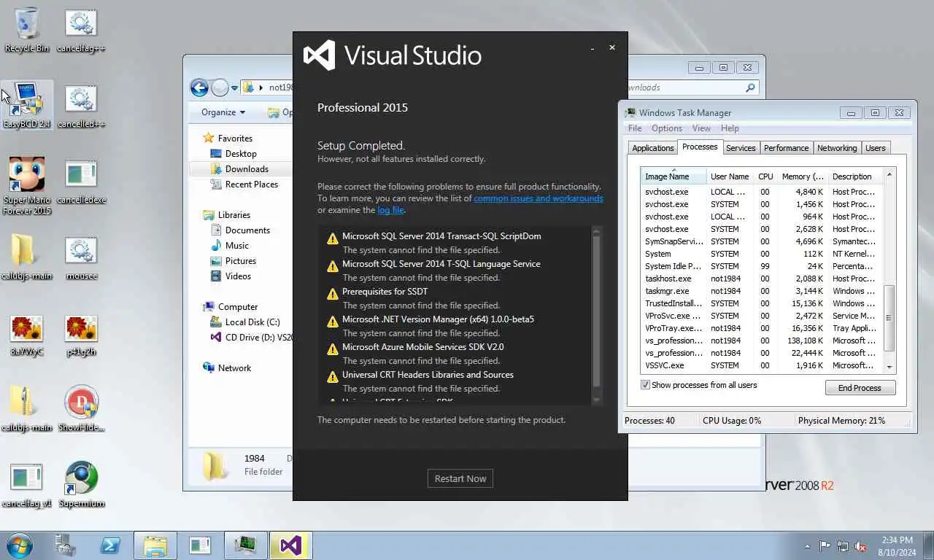Click Explorer's Back navigation arrow
This screenshot has height=560, width=934.
pos(199,87)
